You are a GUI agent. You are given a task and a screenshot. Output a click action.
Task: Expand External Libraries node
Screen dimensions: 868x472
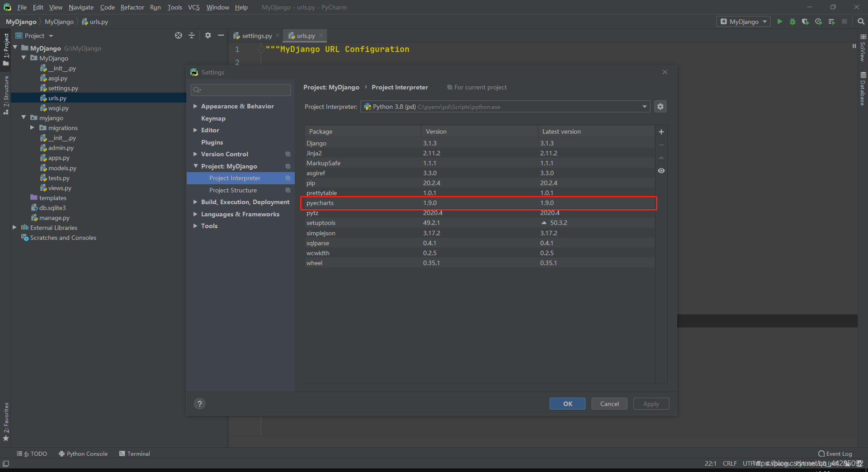[x=14, y=228]
